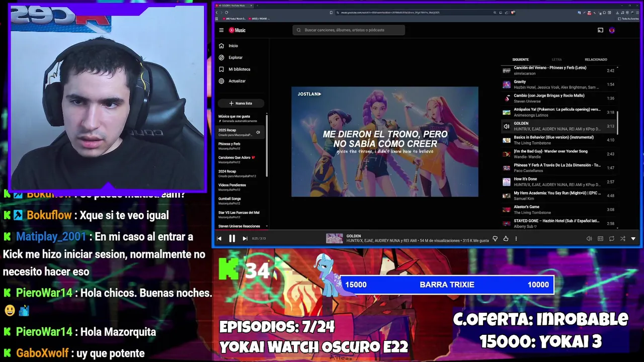The image size is (644, 362).
Task: Play Alastor's Game from the queue
Action: pos(558,210)
